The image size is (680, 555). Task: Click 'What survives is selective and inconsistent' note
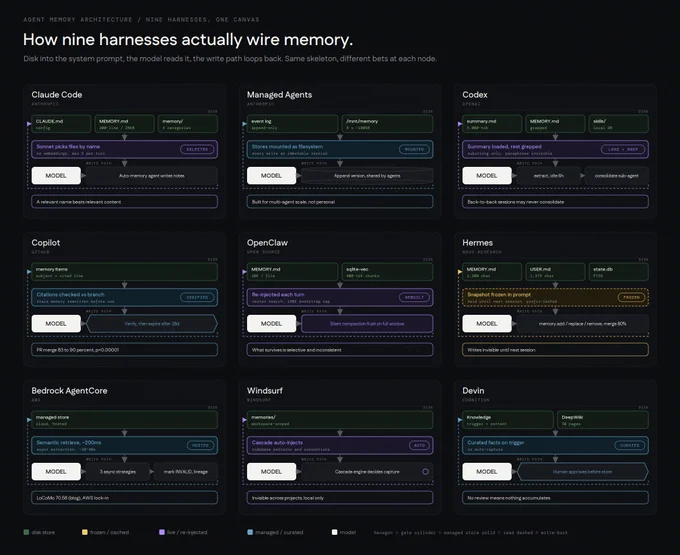tap(340, 349)
